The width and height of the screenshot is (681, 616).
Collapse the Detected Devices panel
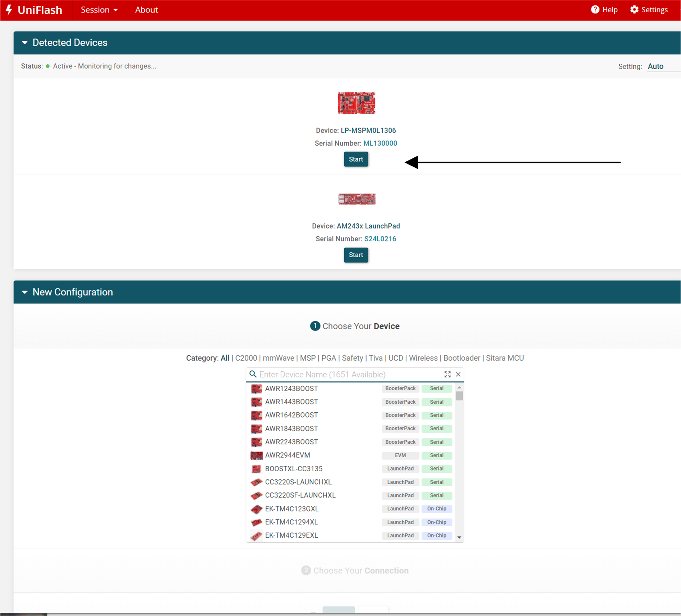[24, 42]
